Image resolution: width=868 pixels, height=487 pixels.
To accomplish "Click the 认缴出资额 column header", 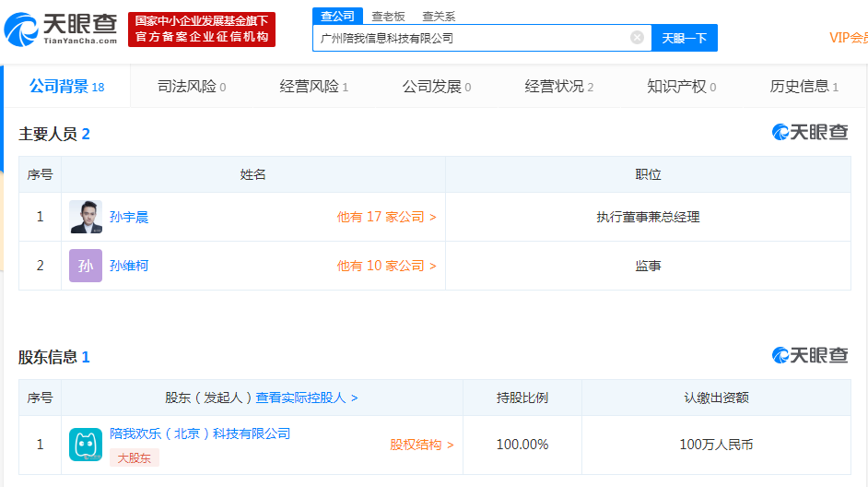I will pyautogui.click(x=716, y=398).
